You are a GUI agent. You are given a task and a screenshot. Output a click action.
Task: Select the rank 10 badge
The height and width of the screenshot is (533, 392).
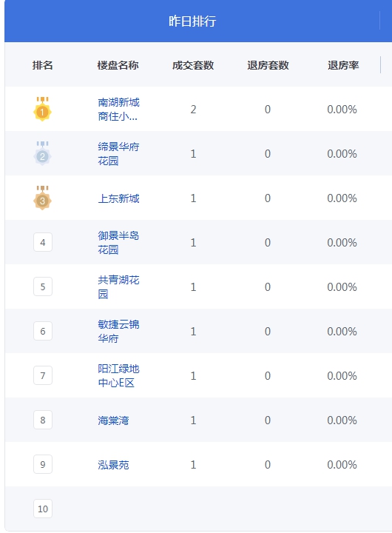(x=43, y=509)
